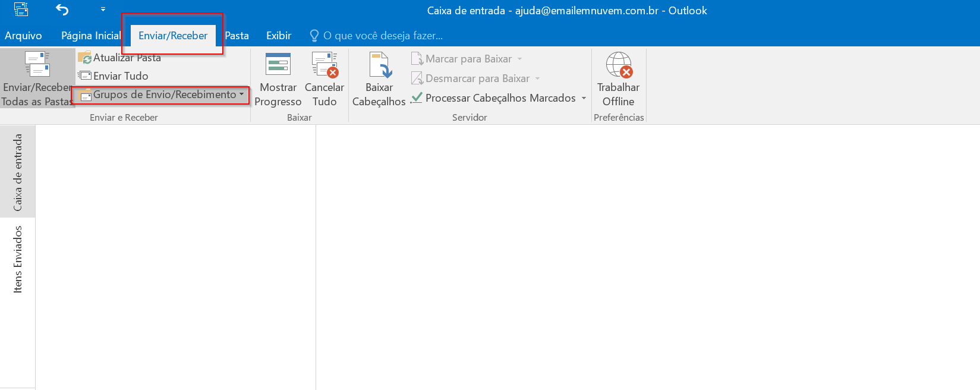Click the Cancelar Tudo label
This screenshot has height=390, width=980.
click(324, 95)
